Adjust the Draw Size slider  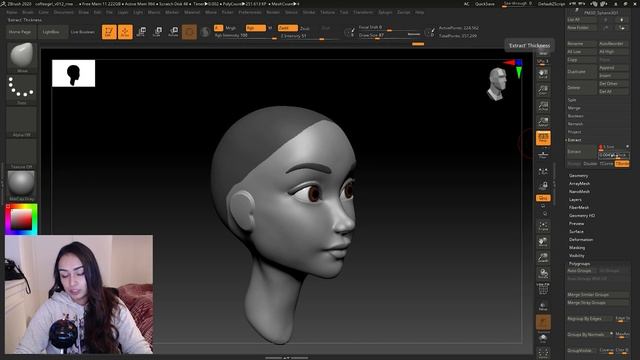coord(389,36)
